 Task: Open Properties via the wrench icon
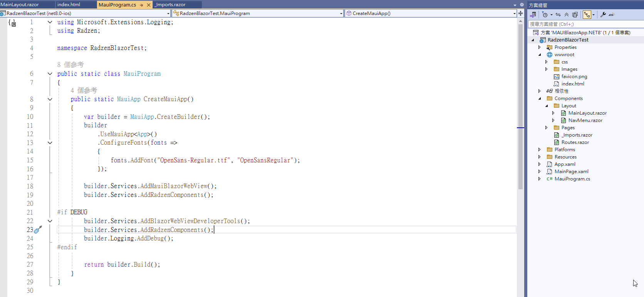click(x=603, y=15)
